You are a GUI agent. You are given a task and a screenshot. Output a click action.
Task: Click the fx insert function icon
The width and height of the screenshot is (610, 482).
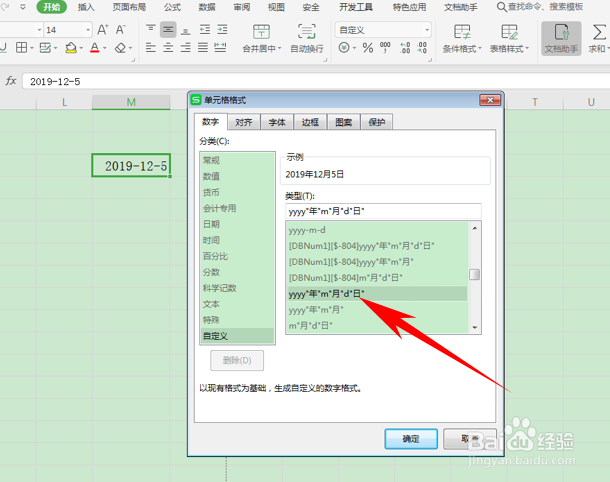coord(11,81)
